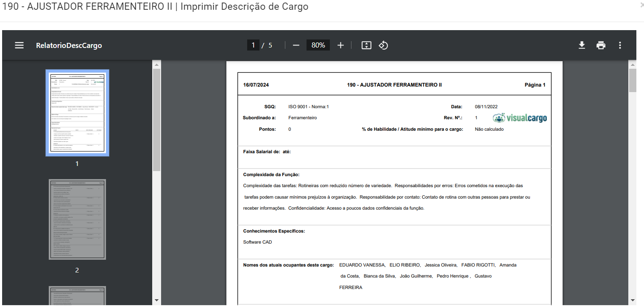Click the 80% zoom level field
The image size is (644, 306).
(318, 45)
